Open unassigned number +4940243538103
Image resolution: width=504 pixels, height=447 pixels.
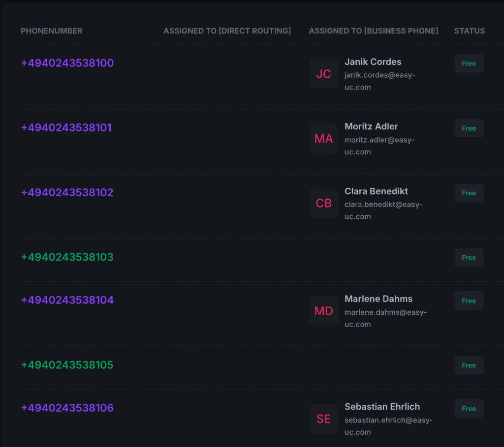(67, 257)
